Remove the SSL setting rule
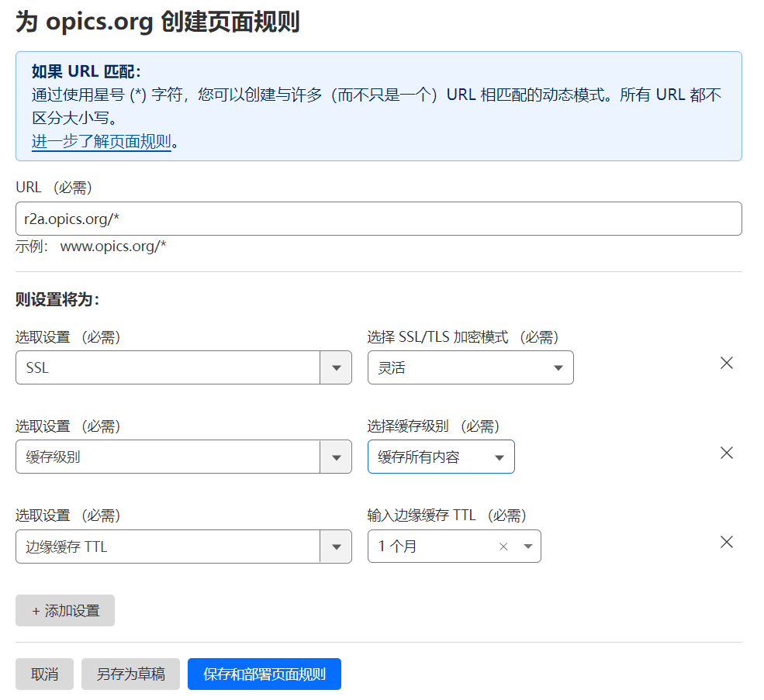Image resolution: width=764 pixels, height=700 pixels. pos(726,363)
